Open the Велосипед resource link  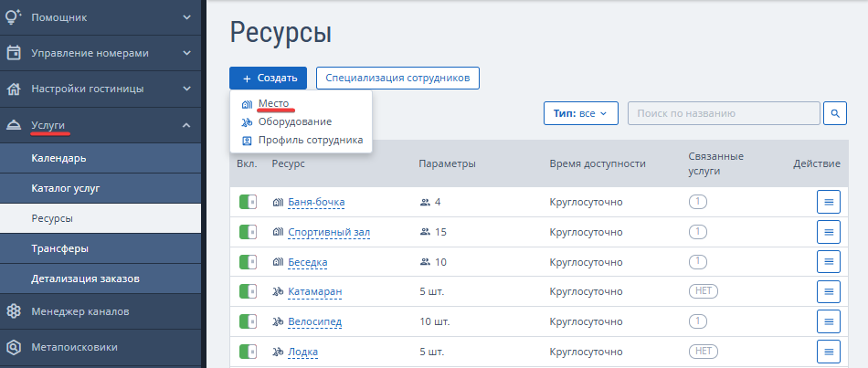315,321
